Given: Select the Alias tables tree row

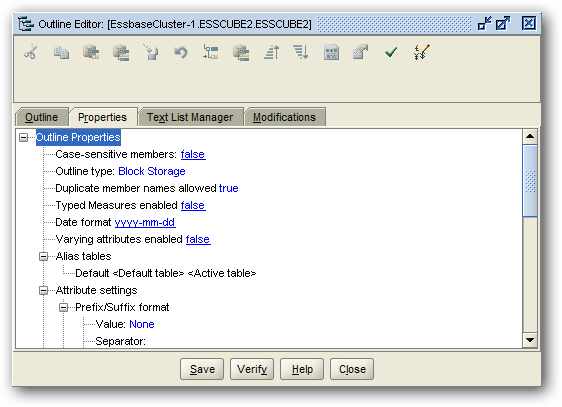Looking at the screenshot, I should (84, 256).
